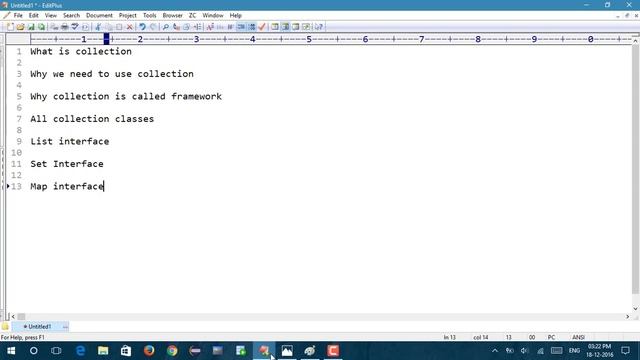Open the Action Center notification icon
Screen dimensions: 640x360
(x=625, y=351)
